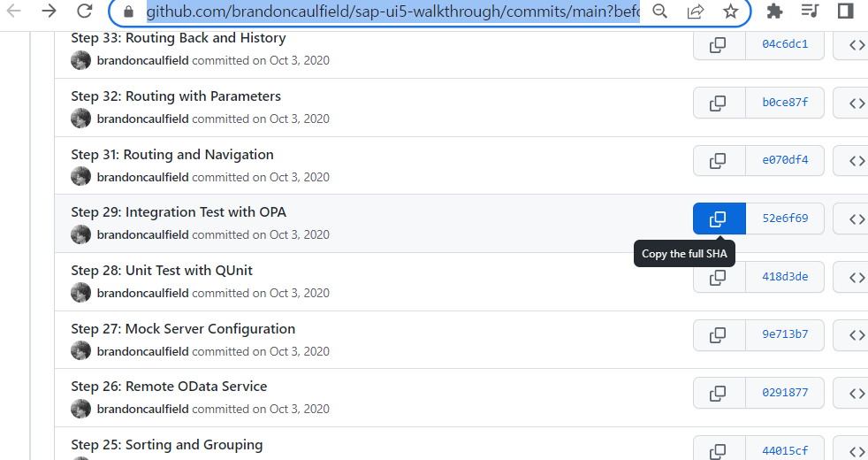Share this page via the share icon
Image resolution: width=868 pixels, height=460 pixels.
pyautogui.click(x=696, y=11)
